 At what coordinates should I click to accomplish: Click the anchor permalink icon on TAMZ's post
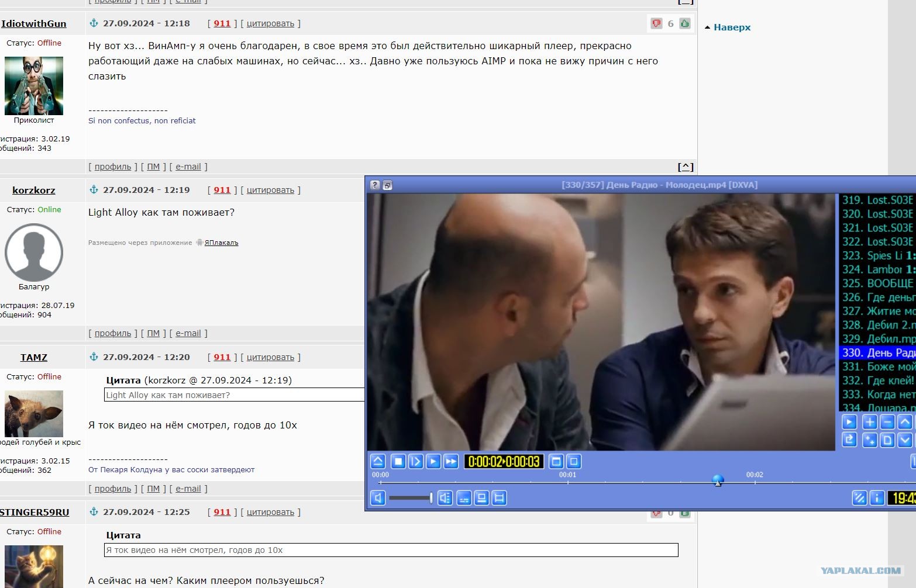94,357
